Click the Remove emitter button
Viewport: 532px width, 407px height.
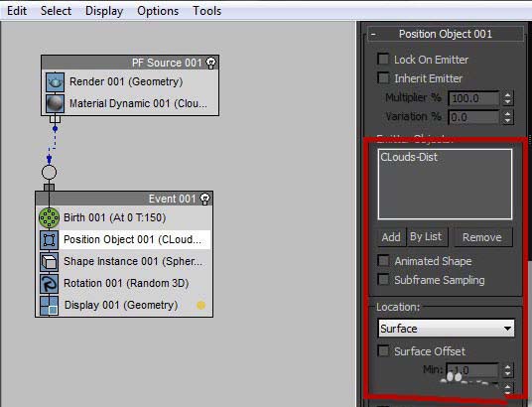coord(482,237)
